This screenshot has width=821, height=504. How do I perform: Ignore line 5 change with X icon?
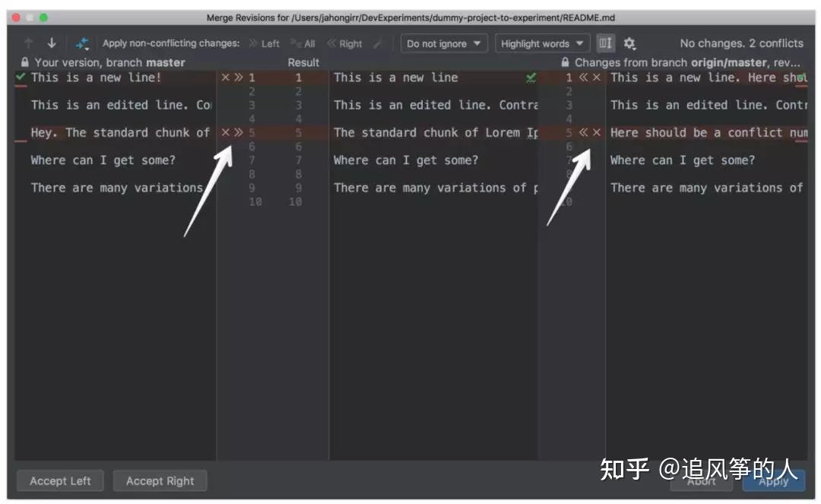225,132
